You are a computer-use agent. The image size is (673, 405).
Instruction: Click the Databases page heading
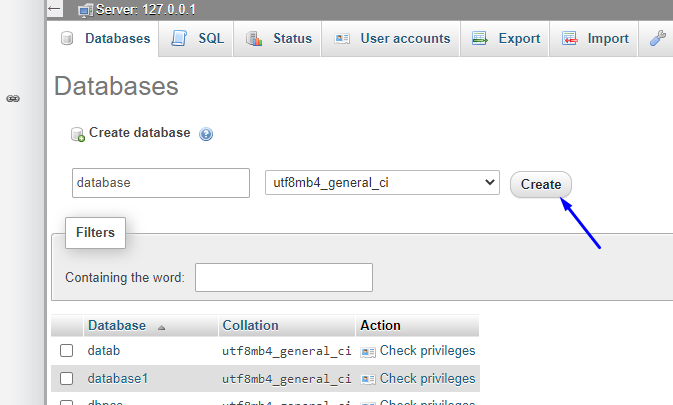coord(116,86)
